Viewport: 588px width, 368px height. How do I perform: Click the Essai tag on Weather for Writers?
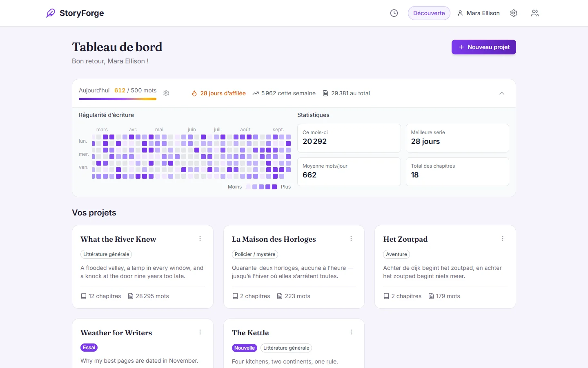(89, 348)
